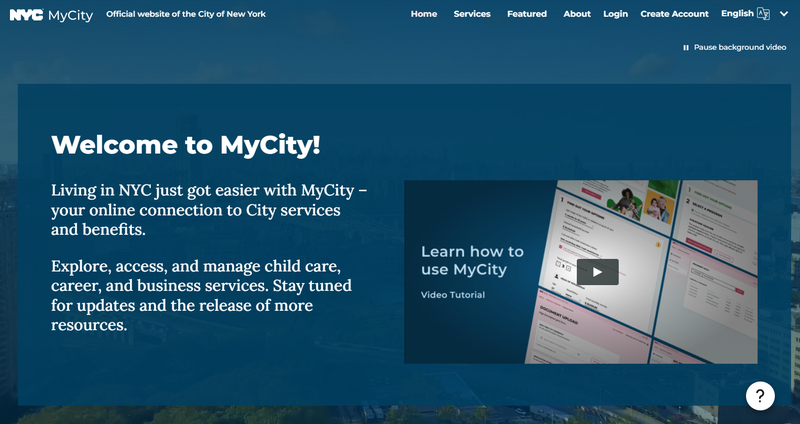Expand the English language dropdown chevron
This screenshot has height=424, width=800.
click(x=784, y=14)
